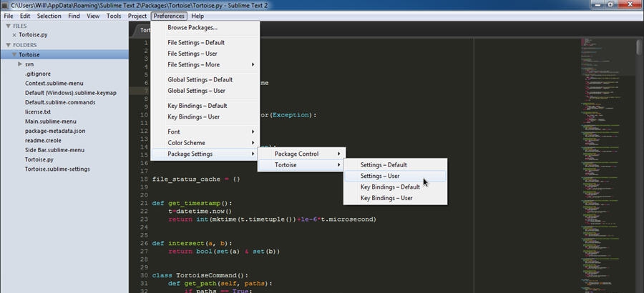Image resolution: width=644 pixels, height=293 pixels.
Task: Click Browse Packages… menu entry
Action: (x=192, y=28)
